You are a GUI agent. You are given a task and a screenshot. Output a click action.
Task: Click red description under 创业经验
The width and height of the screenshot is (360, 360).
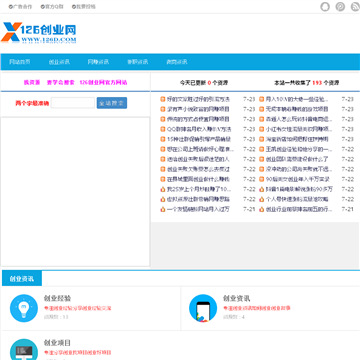[77, 308]
